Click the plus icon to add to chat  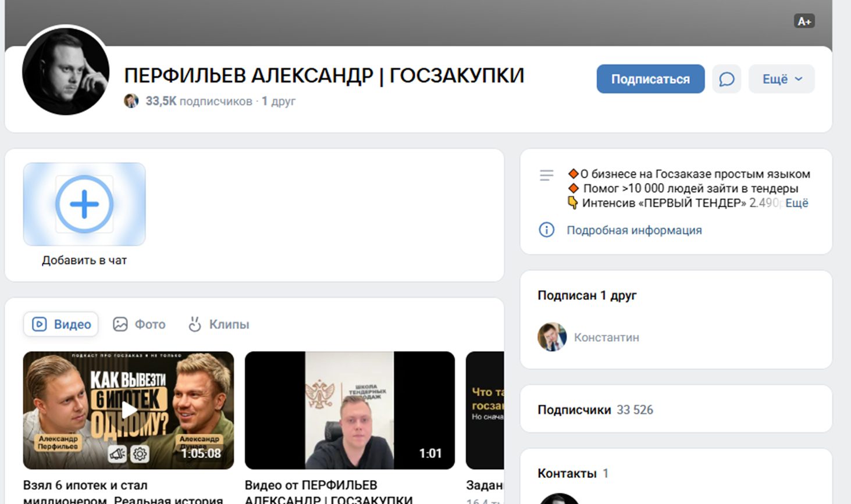tap(84, 204)
